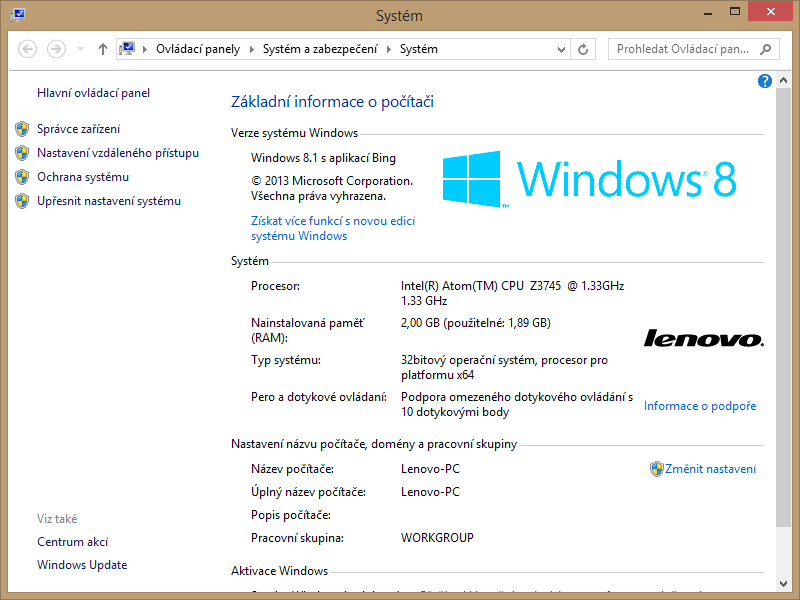The width and height of the screenshot is (800, 600).
Task: Click the Back navigation arrow
Action: pos(28,49)
